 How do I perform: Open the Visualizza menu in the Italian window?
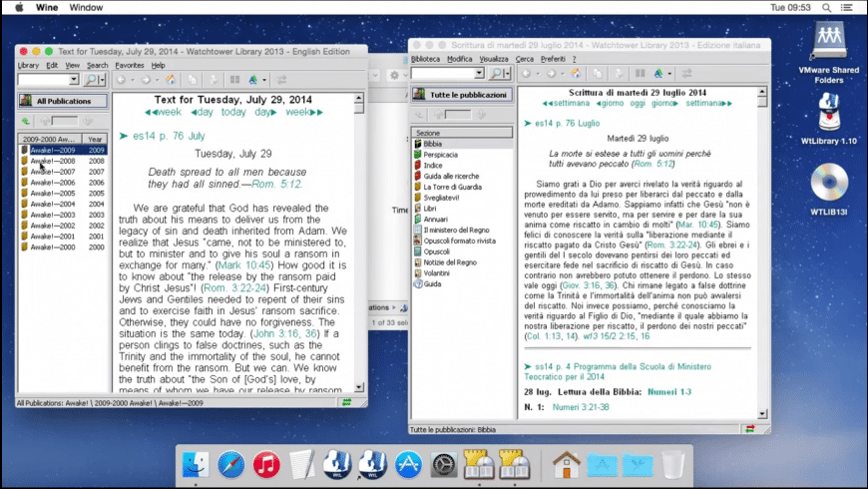pos(493,59)
